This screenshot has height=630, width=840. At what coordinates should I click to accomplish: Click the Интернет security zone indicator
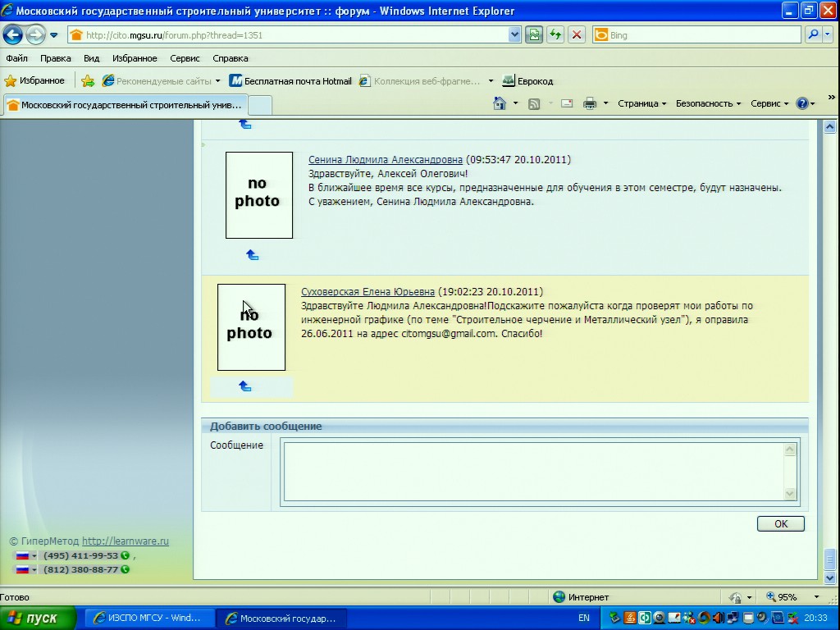point(582,597)
